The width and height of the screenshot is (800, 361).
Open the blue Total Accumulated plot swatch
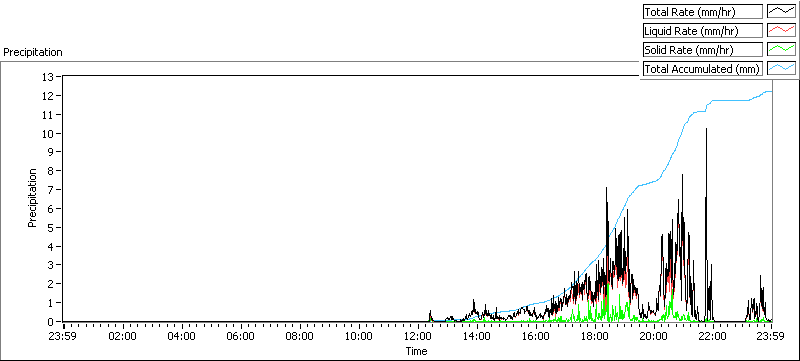point(782,69)
